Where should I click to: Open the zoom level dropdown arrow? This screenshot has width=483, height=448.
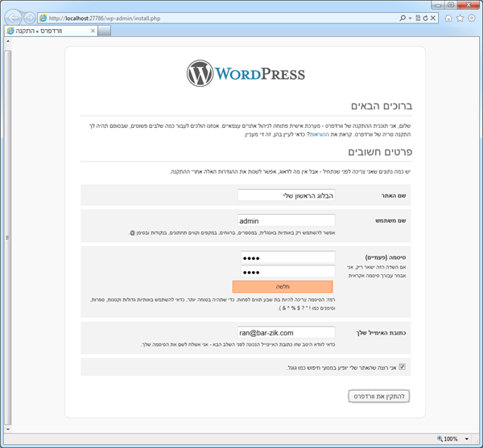(467, 439)
